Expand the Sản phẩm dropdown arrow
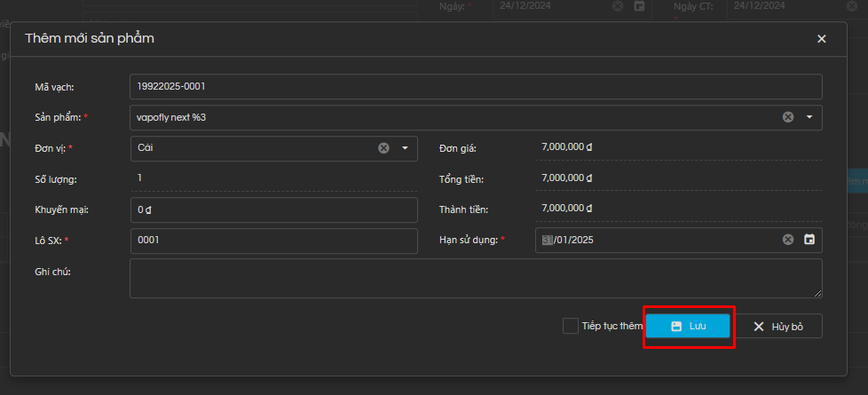Viewport: 868px width, 395px height. (x=809, y=117)
